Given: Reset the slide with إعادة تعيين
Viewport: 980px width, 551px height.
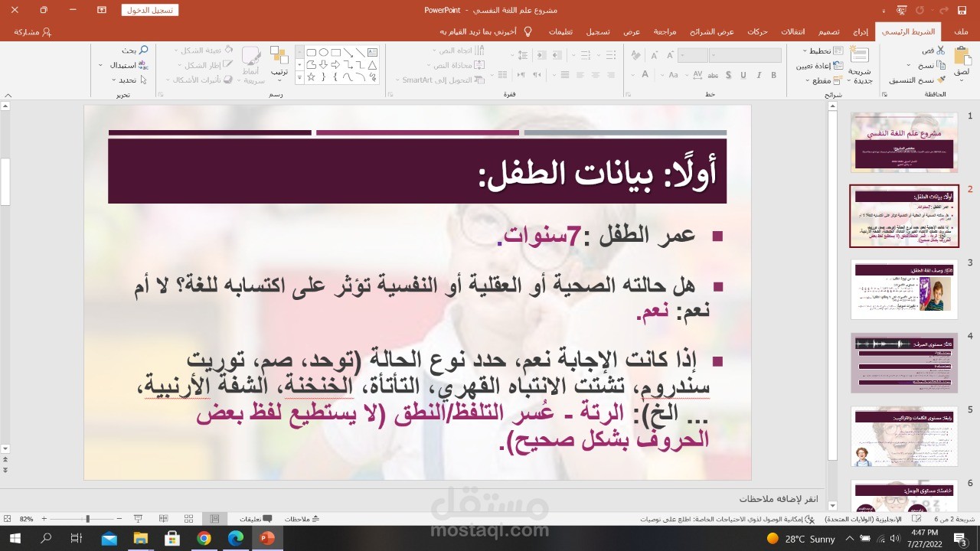Looking at the screenshot, I should [819, 66].
